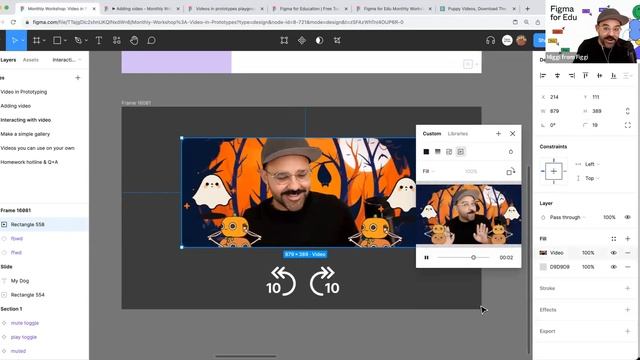Click the align left icon
The height and width of the screenshot is (360, 640).
(x=543, y=76)
